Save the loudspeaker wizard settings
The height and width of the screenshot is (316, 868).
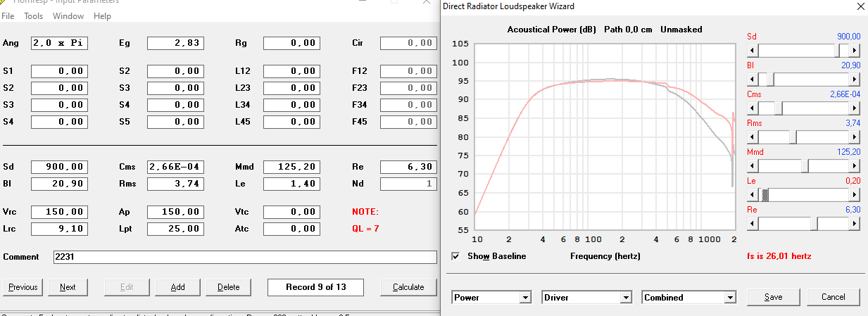pos(773,297)
